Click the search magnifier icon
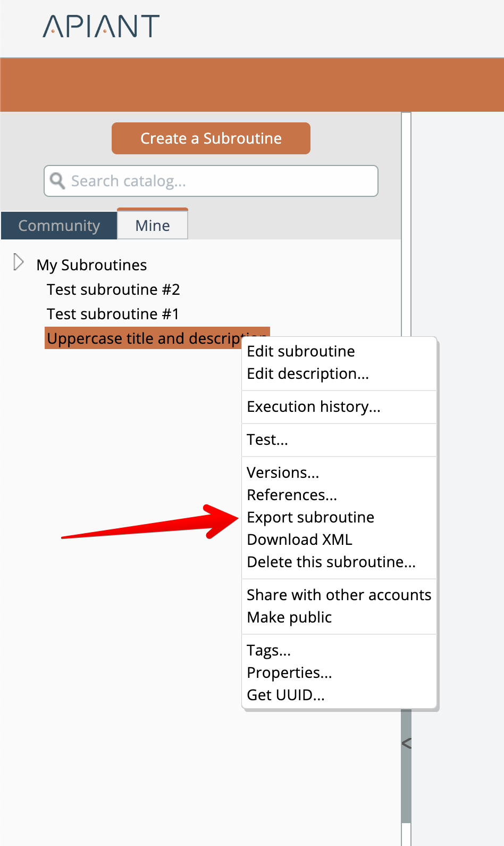The width and height of the screenshot is (504, 846). pyautogui.click(x=57, y=181)
